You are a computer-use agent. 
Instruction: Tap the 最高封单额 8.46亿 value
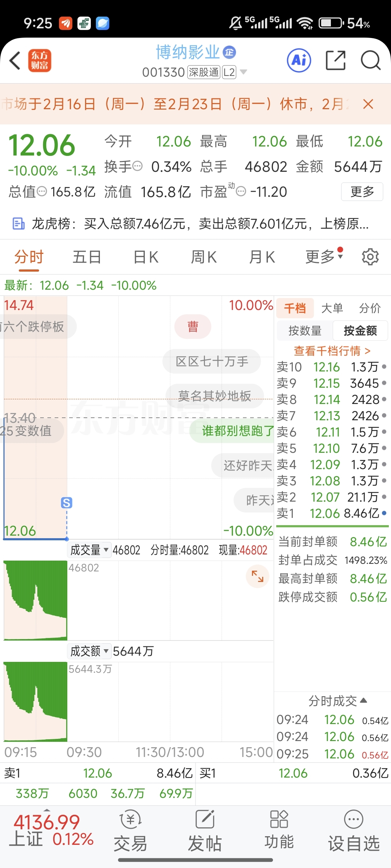[x=368, y=579]
